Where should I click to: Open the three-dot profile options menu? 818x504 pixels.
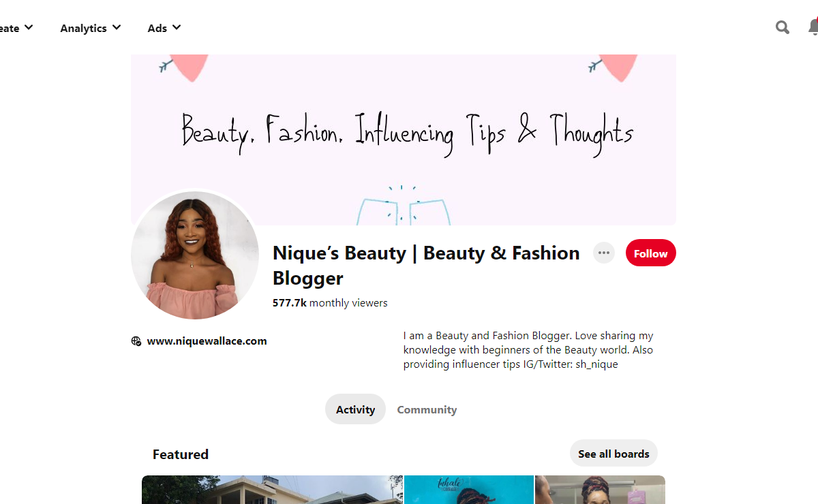tap(603, 253)
